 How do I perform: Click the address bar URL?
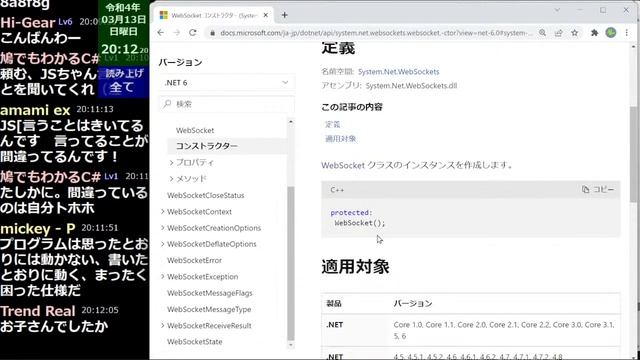(376, 33)
